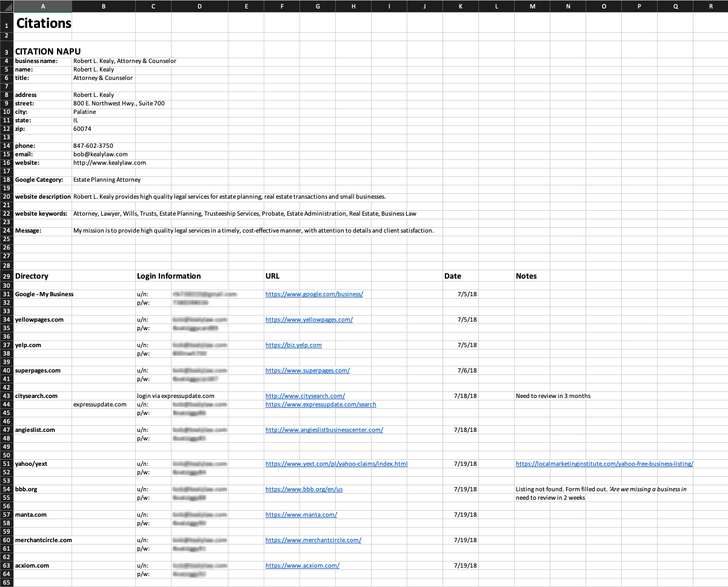Click the select-all corner box
This screenshot has width=728, height=587.
click(6, 6)
